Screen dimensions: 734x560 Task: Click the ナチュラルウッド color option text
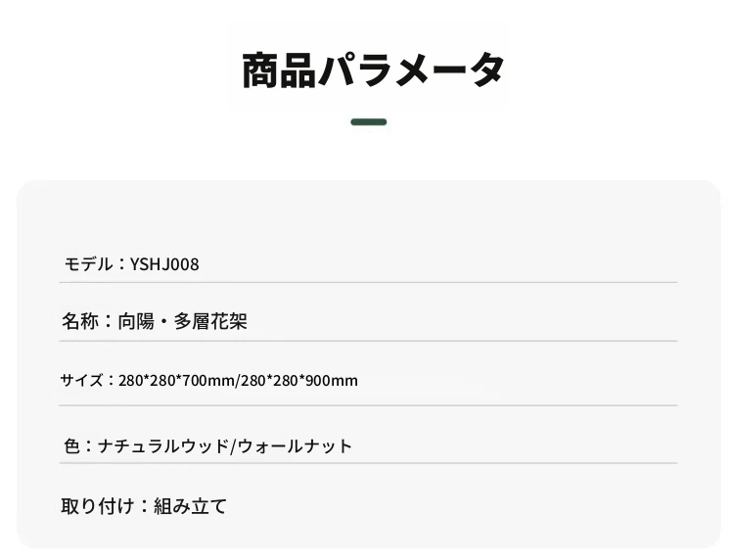[x=162, y=445]
